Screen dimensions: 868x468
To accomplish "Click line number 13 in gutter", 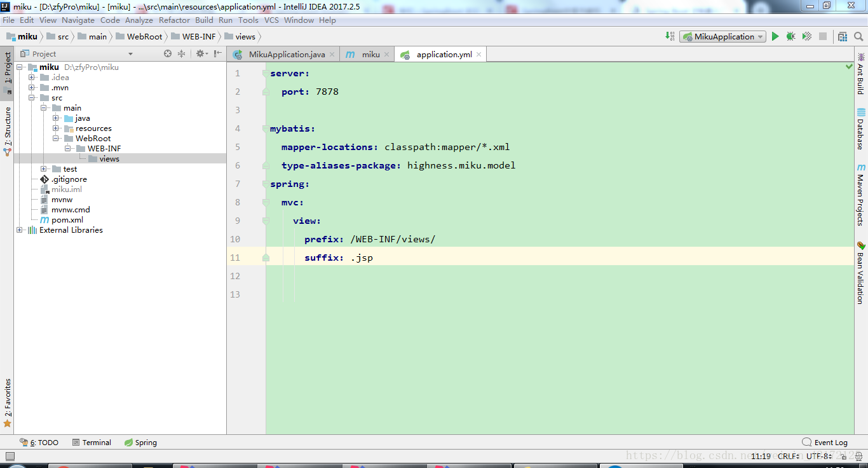I will click(x=235, y=294).
